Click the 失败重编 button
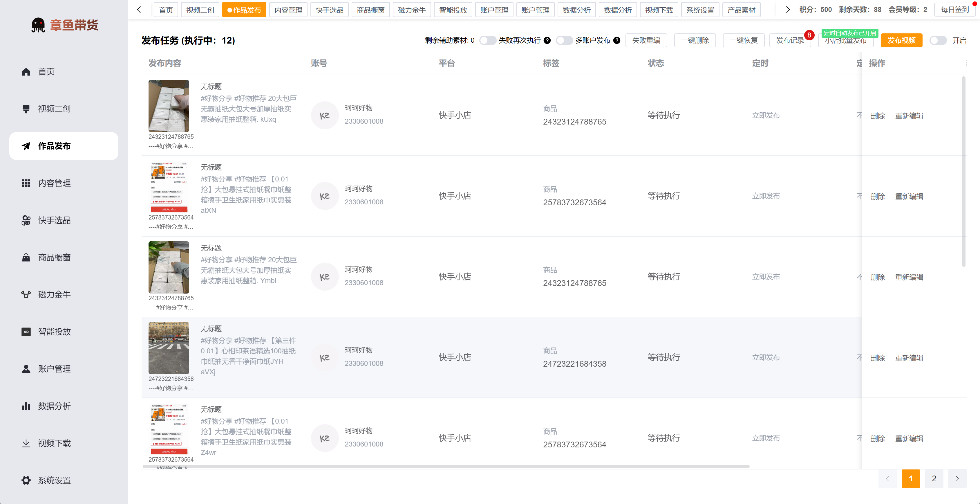980x504 pixels. coord(646,40)
